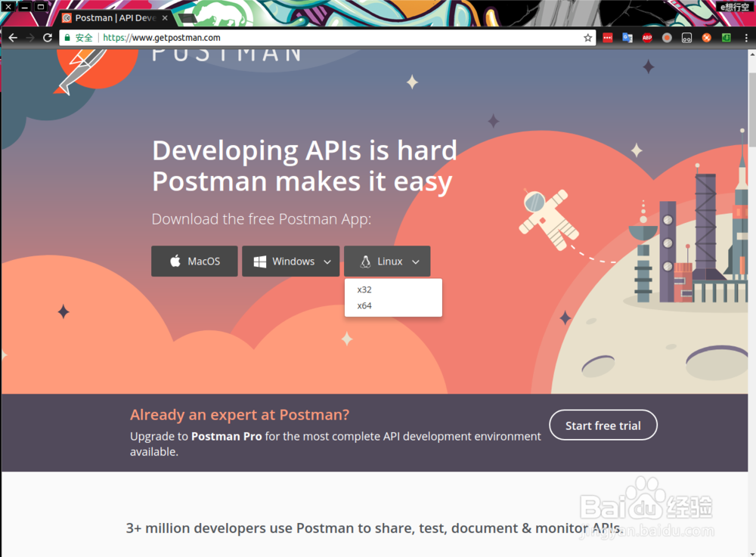Focus the address bar showing getpostman.com
The width and height of the screenshot is (756, 557).
coord(328,38)
